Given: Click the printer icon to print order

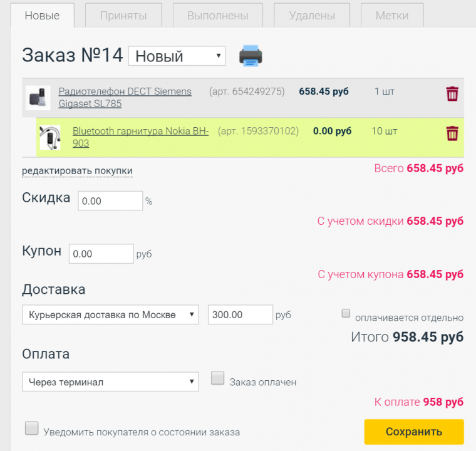Looking at the screenshot, I should (x=251, y=56).
